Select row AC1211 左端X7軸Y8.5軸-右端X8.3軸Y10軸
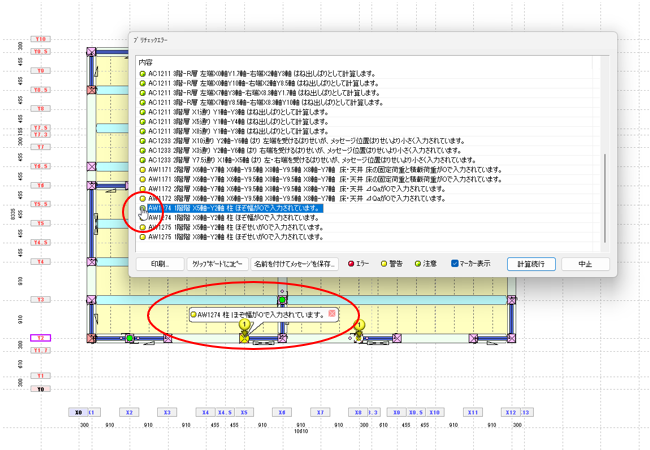 [265, 102]
